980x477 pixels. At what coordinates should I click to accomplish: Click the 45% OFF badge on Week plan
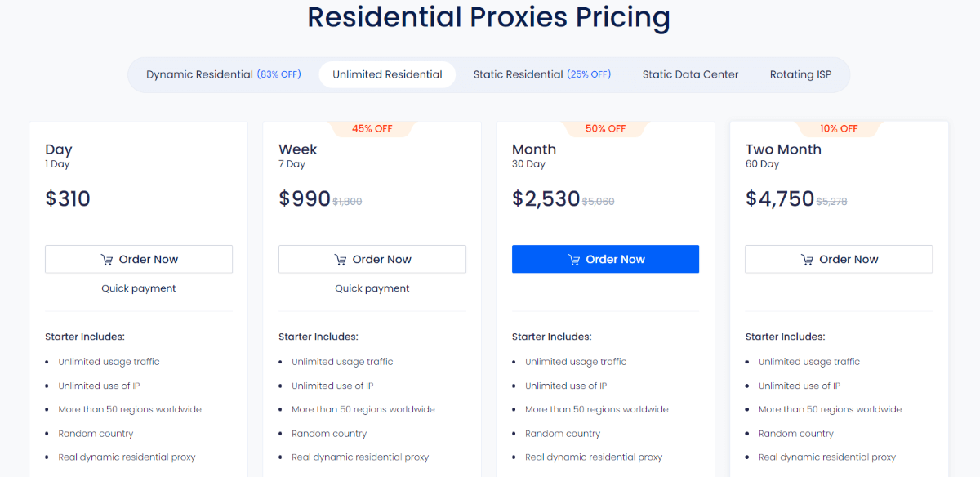pyautogui.click(x=372, y=128)
